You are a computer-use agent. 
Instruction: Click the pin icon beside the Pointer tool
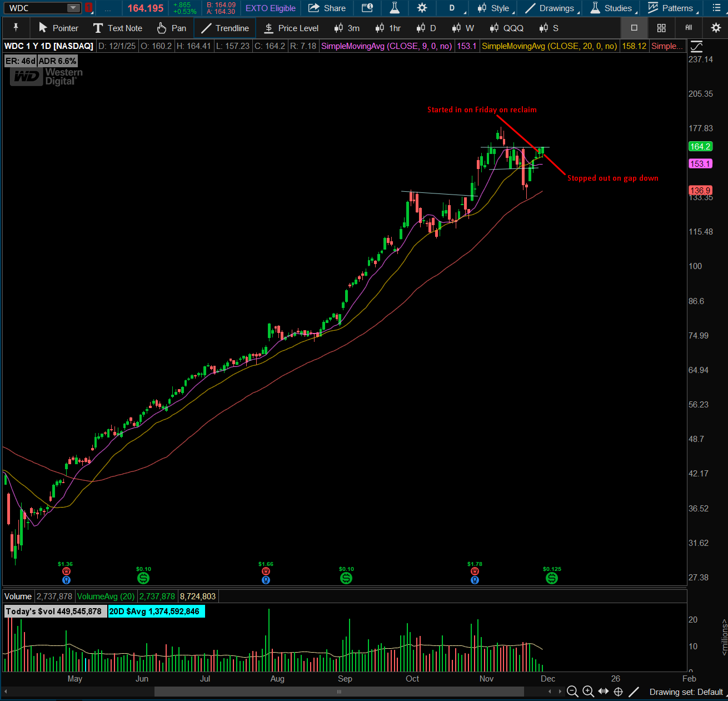[16, 28]
